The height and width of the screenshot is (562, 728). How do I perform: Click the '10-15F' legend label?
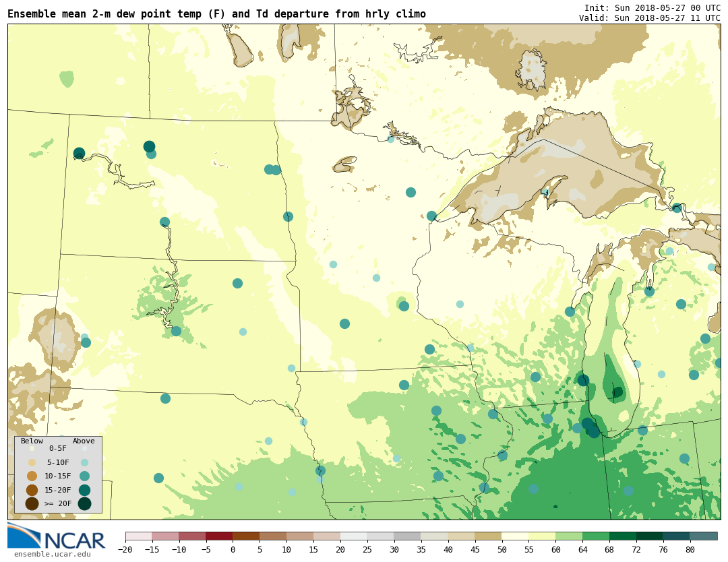click(x=58, y=476)
